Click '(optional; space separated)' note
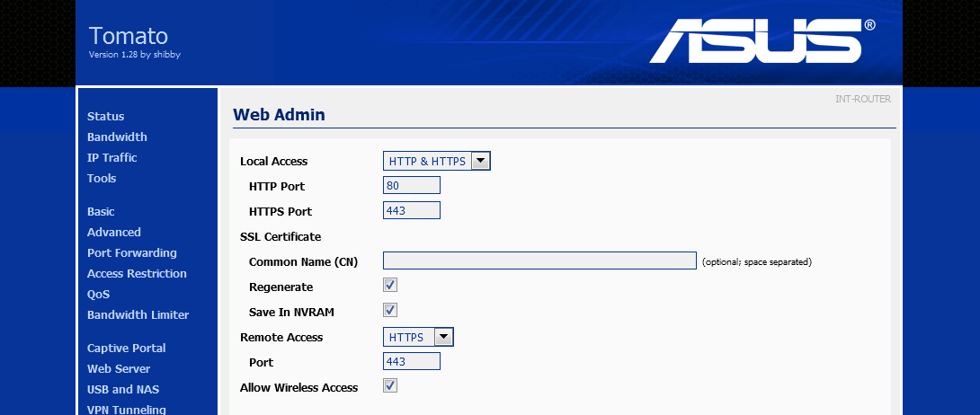This screenshot has width=980, height=415. tap(757, 262)
